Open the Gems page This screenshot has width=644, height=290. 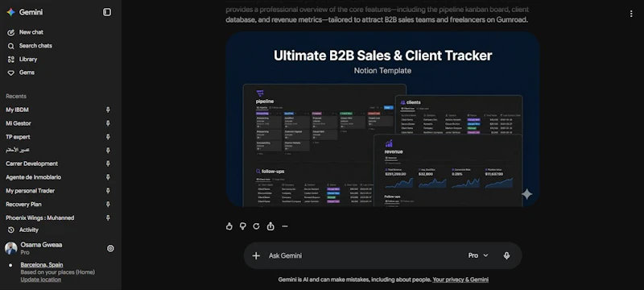27,72
